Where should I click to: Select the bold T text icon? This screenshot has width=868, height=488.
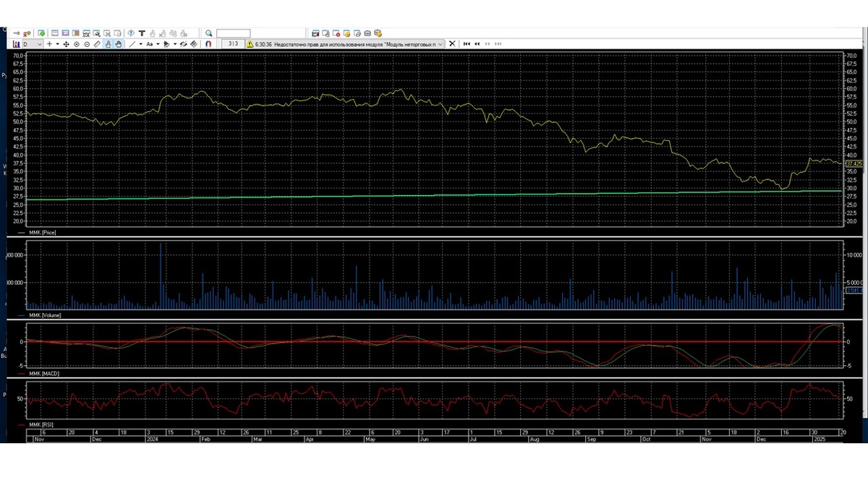(142, 33)
